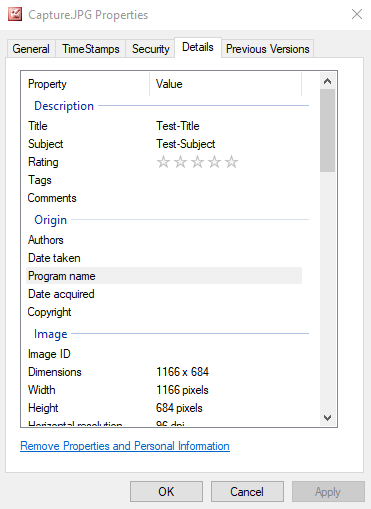Set Rating to five stars
The width and height of the screenshot is (371, 509).
tap(231, 162)
